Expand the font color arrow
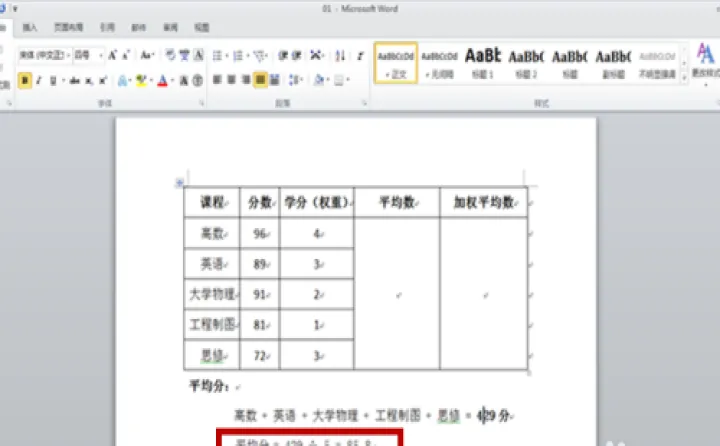Image resolution: width=720 pixels, height=446 pixels. pyautogui.click(x=173, y=81)
